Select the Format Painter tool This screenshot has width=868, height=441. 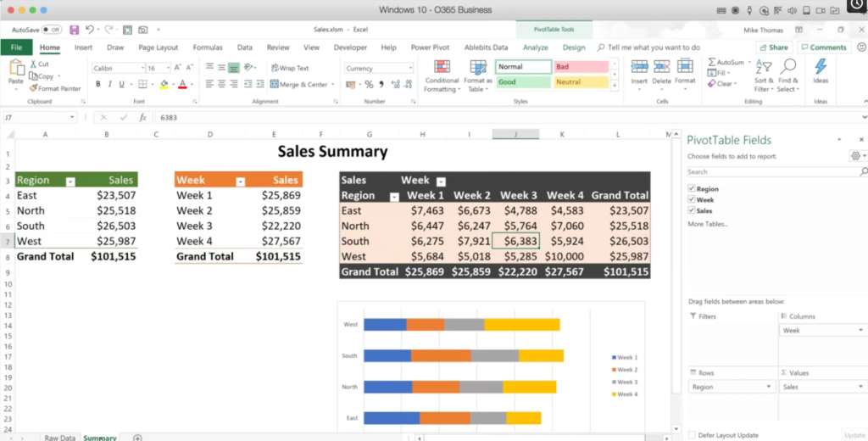[x=55, y=88]
